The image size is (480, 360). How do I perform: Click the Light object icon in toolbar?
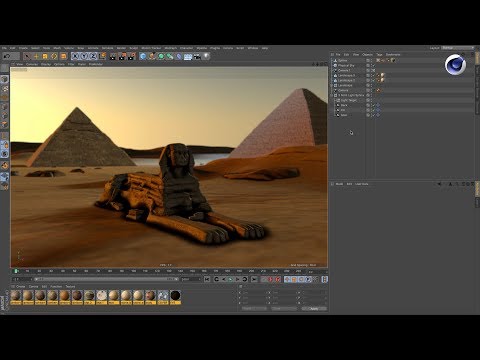point(206,56)
